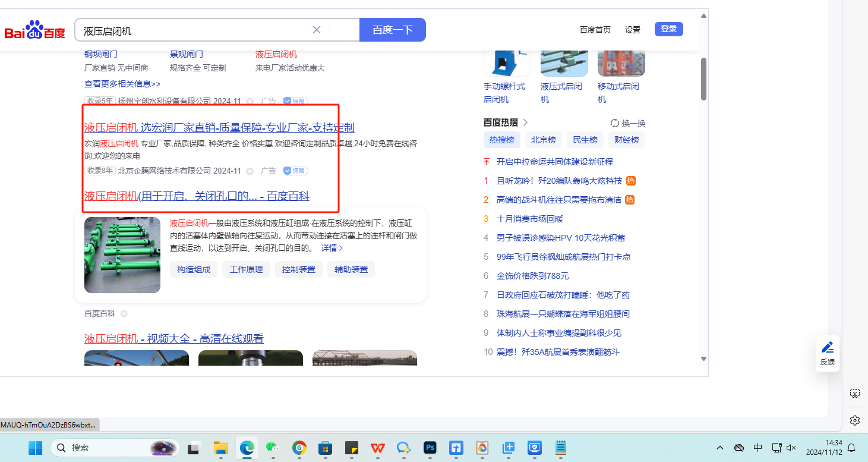
Task: Click the settings gear in sidebar
Action: 854,420
